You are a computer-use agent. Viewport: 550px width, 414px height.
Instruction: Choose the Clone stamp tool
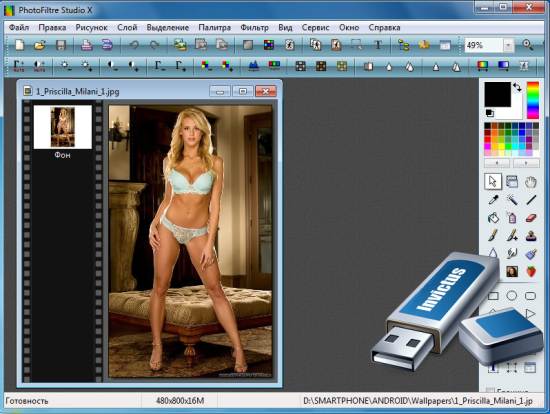pyautogui.click(x=531, y=235)
